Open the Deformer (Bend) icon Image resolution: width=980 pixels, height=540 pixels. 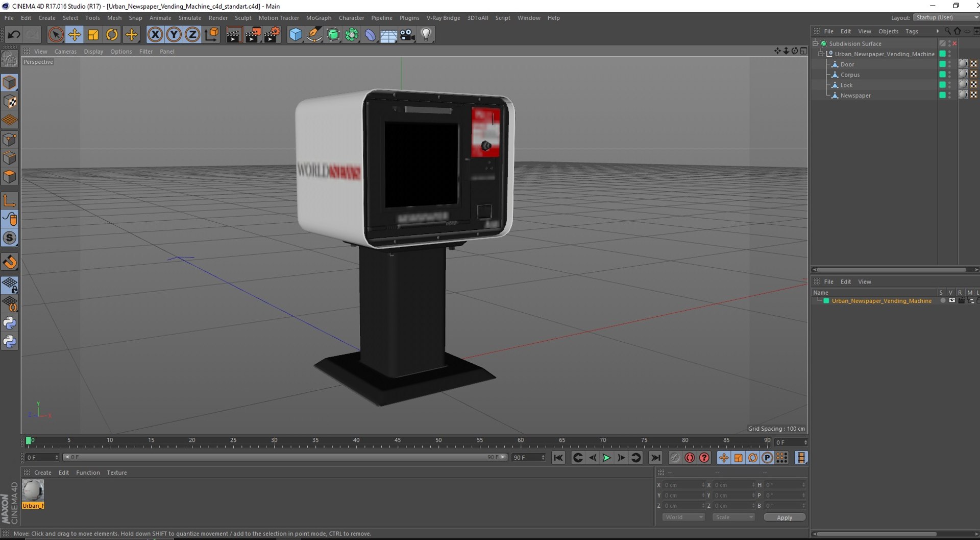coord(370,35)
